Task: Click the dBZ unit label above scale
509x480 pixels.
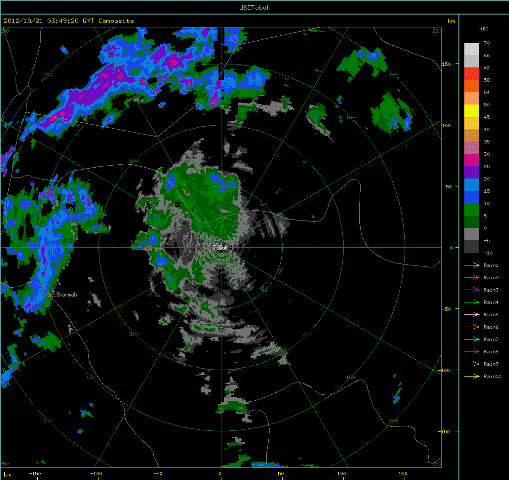Action: [484, 29]
